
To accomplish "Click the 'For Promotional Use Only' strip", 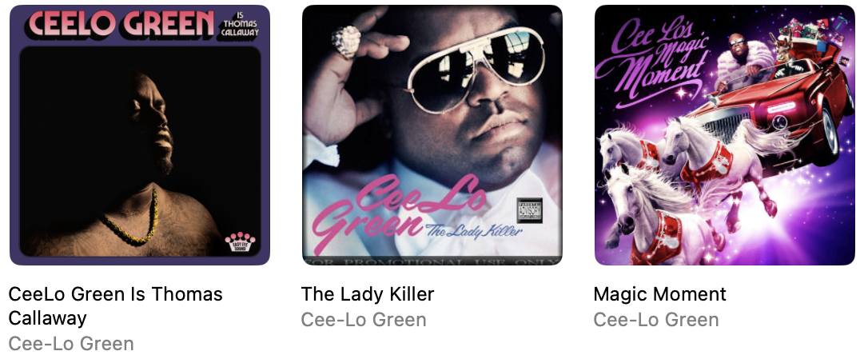I will click(432, 261).
